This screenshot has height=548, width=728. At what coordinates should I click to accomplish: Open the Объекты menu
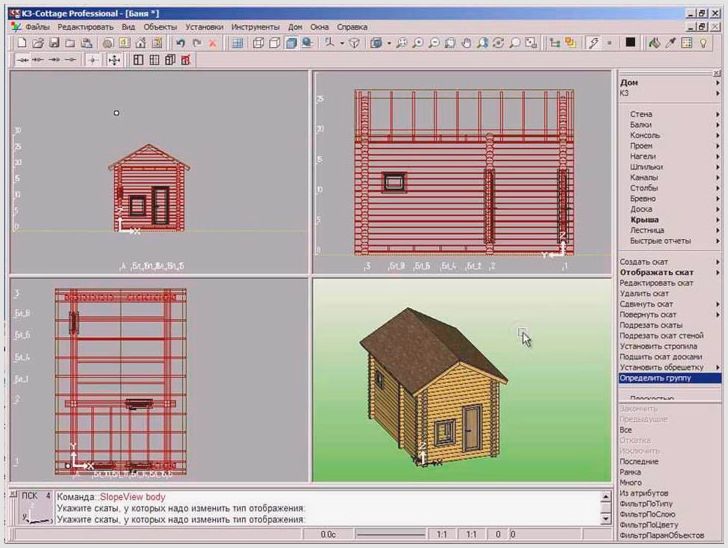160,27
